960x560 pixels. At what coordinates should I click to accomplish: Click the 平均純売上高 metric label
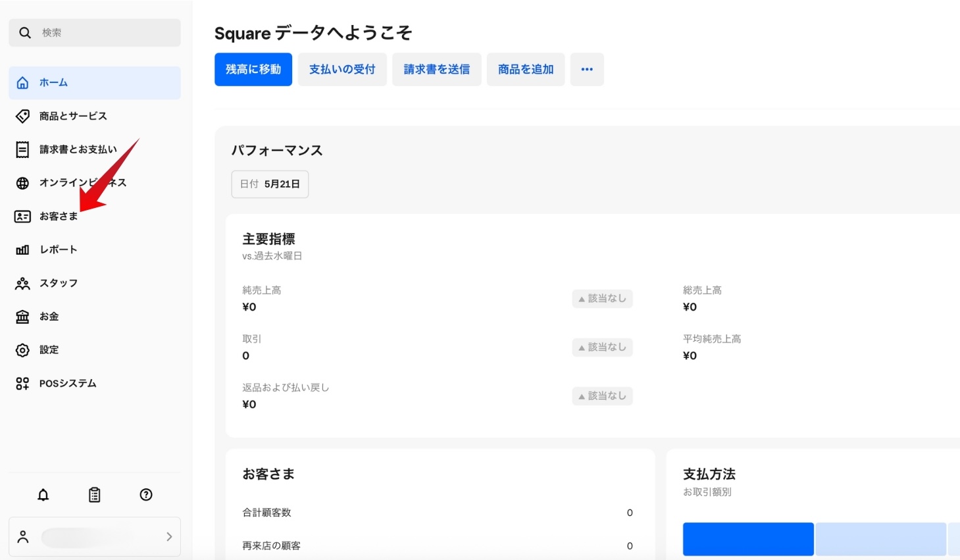click(712, 339)
